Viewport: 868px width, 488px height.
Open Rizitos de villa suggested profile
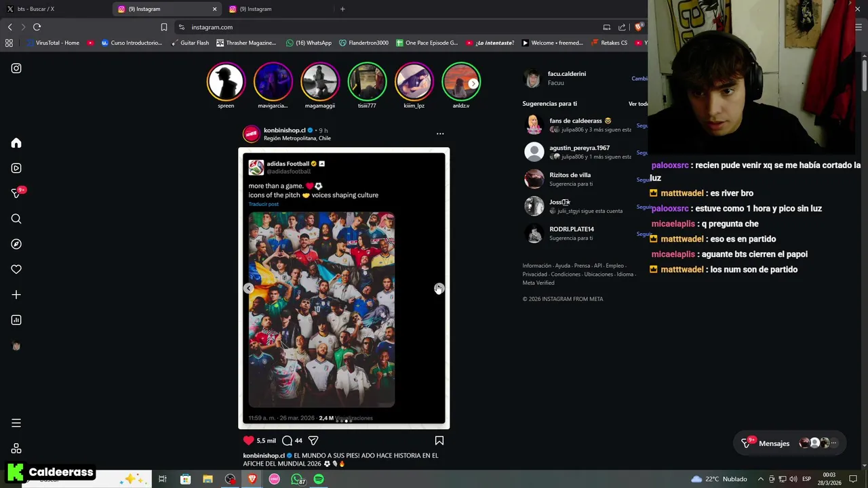[x=570, y=175]
